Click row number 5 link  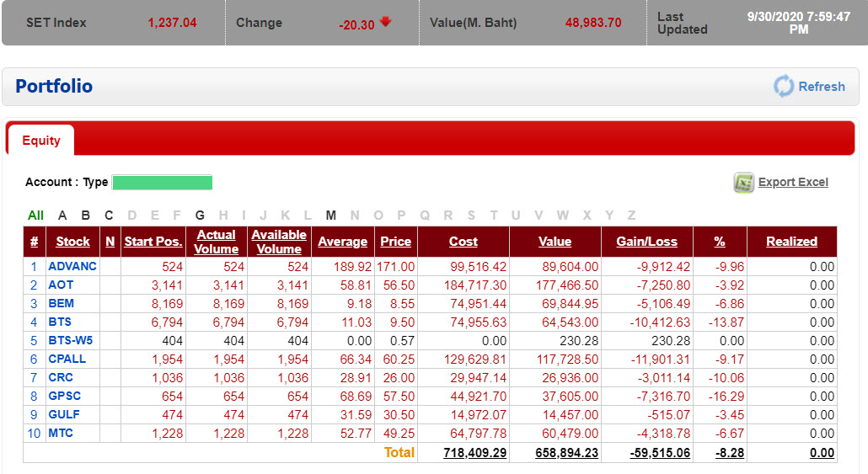[x=34, y=341]
